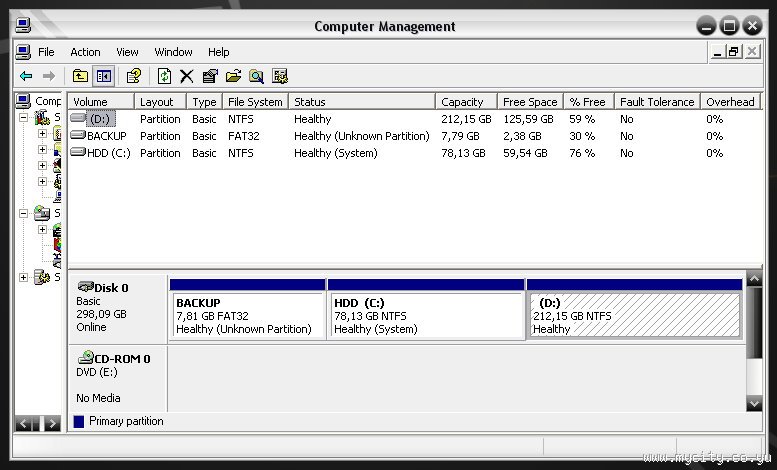Sort by the Free Space column header
The width and height of the screenshot is (777, 470).
pyautogui.click(x=530, y=102)
